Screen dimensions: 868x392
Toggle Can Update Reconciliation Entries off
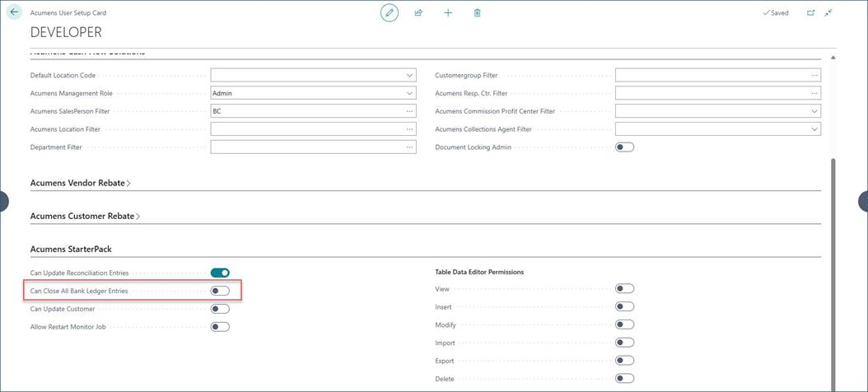[220, 273]
